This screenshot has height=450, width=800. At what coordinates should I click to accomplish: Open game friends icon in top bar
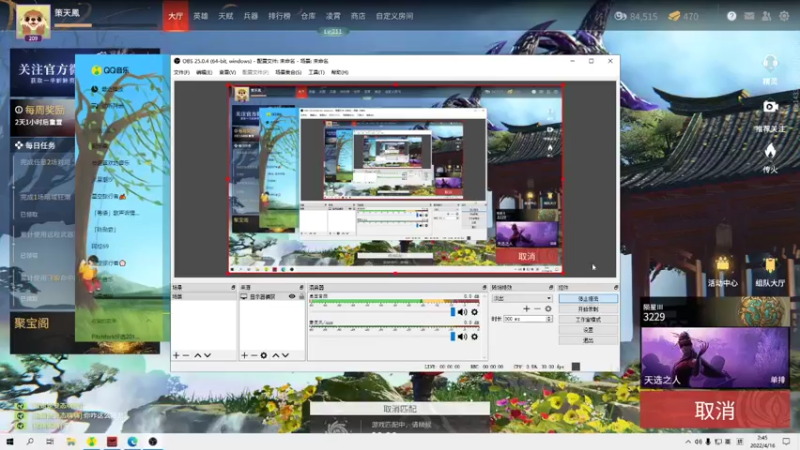[766, 16]
